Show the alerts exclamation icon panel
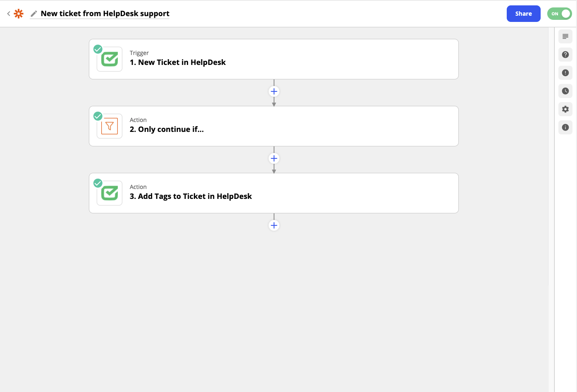Screen dimensions: 577x392 565,73
